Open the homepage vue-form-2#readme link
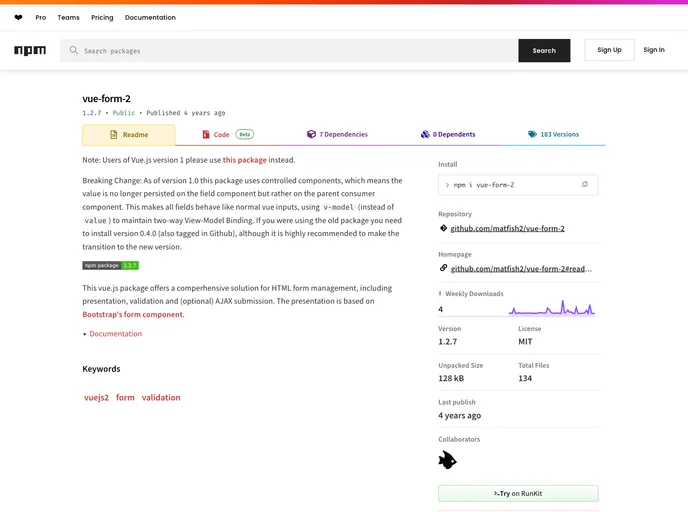The width and height of the screenshot is (688, 512). [x=521, y=269]
